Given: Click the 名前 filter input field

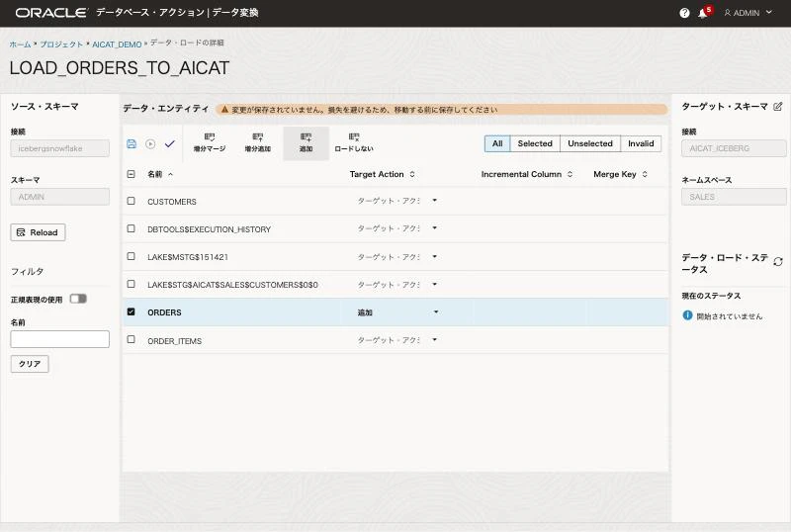Looking at the screenshot, I should pyautogui.click(x=60, y=339).
